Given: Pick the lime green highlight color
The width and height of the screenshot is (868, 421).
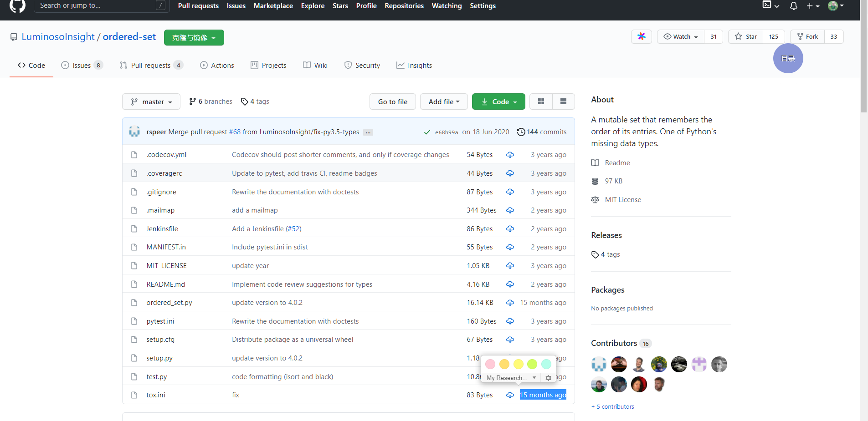Looking at the screenshot, I should click(532, 364).
